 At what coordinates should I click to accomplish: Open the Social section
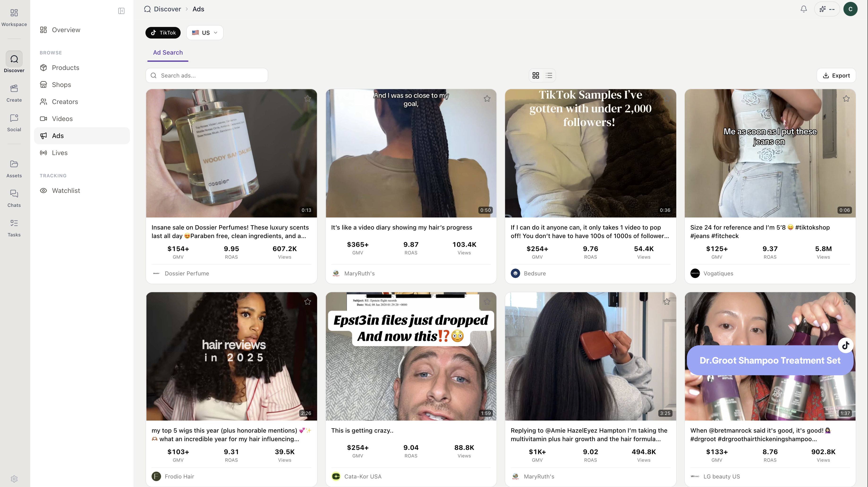coord(14,122)
